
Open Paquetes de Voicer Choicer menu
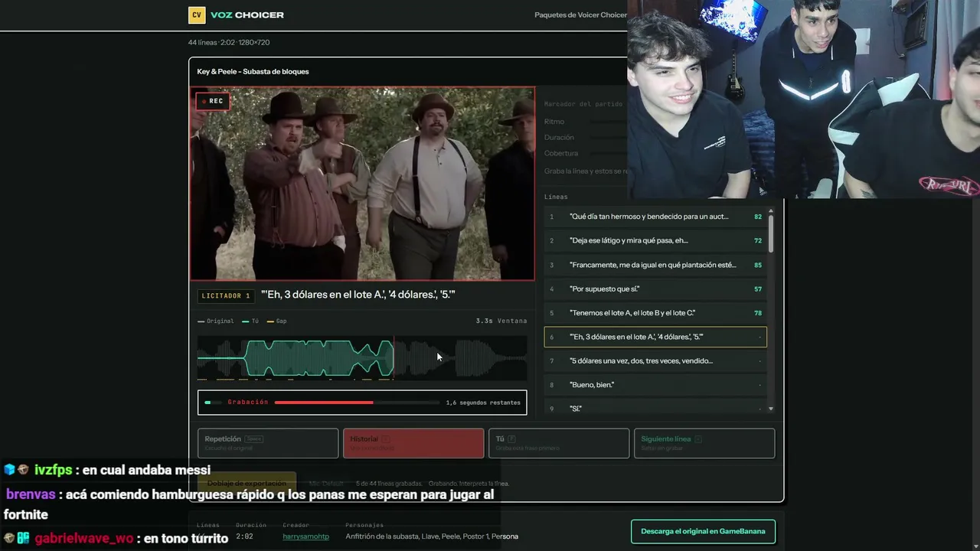(580, 15)
